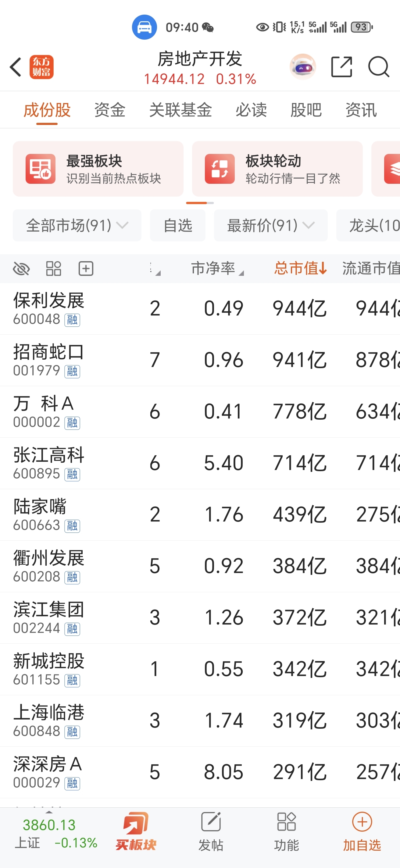
Task: Open 最强板块 card icon
Action: 41,169
